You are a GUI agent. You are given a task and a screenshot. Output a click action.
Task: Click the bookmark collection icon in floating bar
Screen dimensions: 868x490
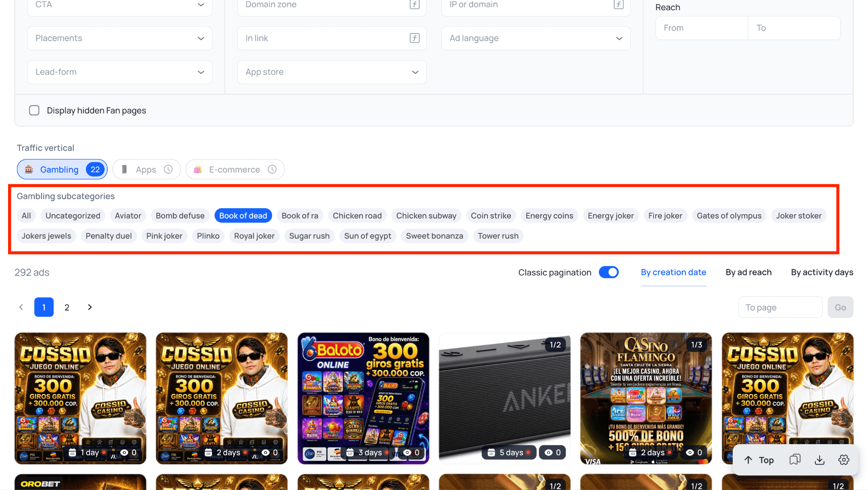tap(795, 460)
